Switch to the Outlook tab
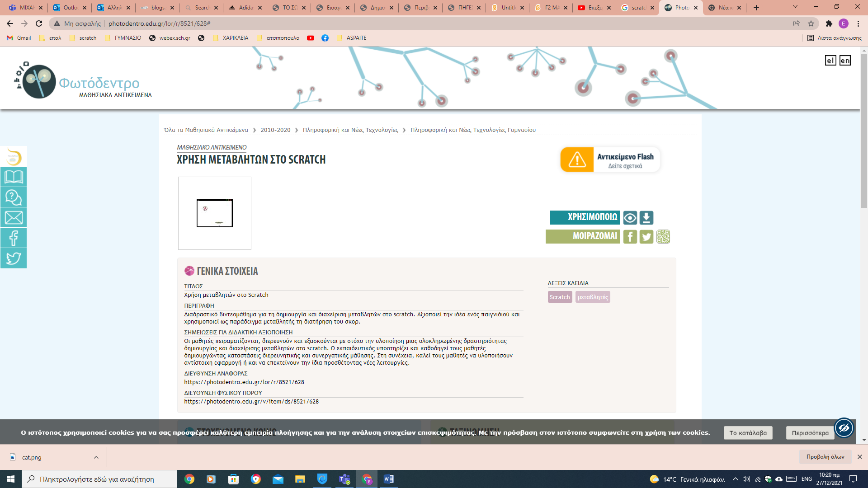The height and width of the screenshot is (488, 868). tap(69, 8)
